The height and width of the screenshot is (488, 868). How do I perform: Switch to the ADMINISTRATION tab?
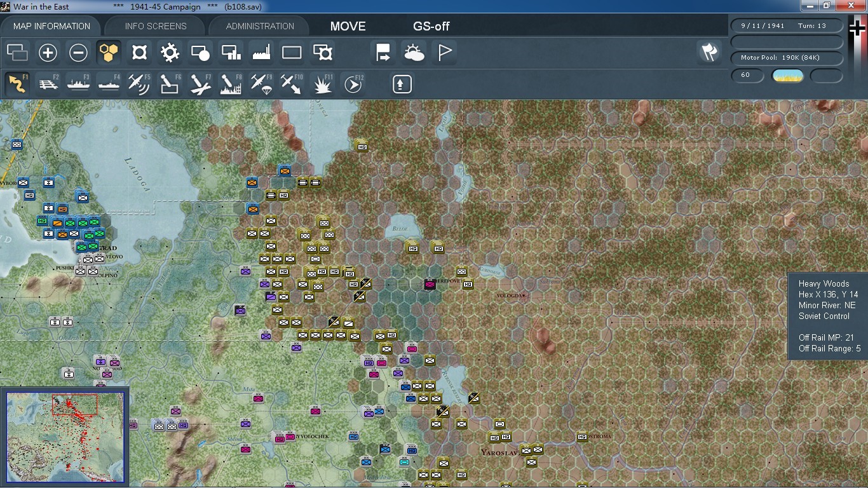[x=260, y=26]
